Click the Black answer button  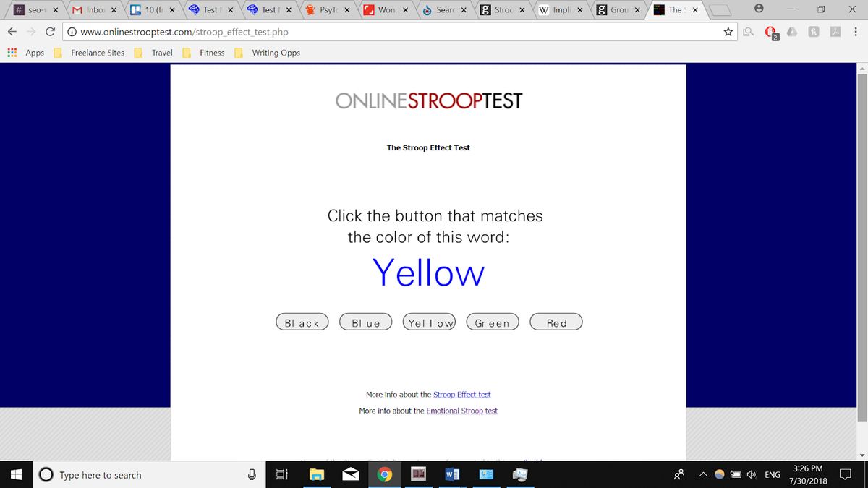[x=302, y=322]
